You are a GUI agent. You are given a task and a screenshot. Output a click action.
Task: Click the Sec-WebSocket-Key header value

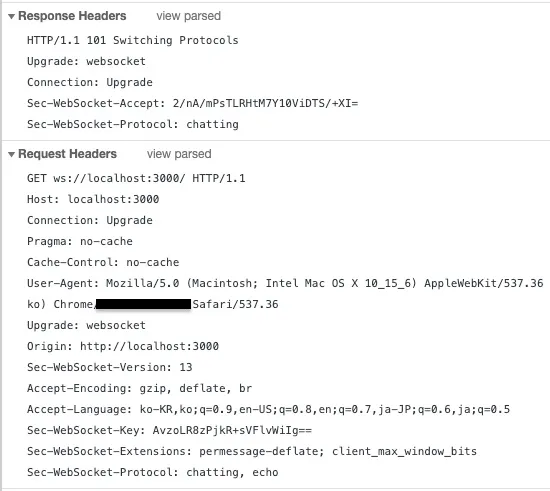[232, 430]
